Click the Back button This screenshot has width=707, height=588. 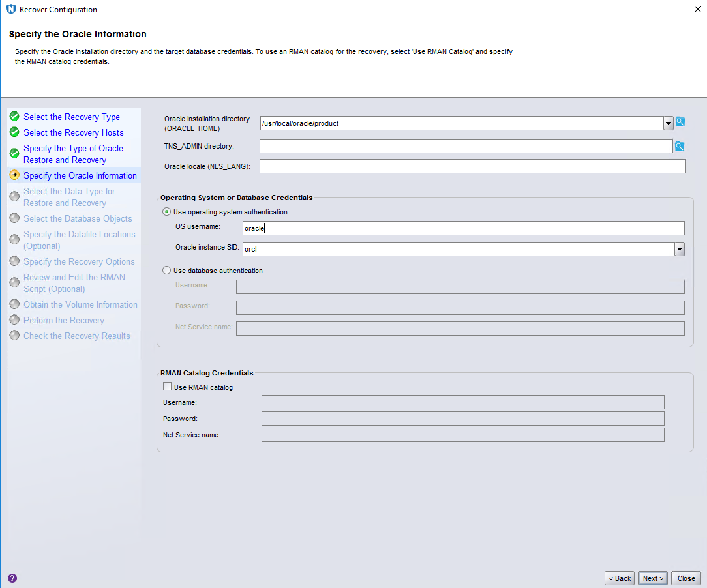620,578
